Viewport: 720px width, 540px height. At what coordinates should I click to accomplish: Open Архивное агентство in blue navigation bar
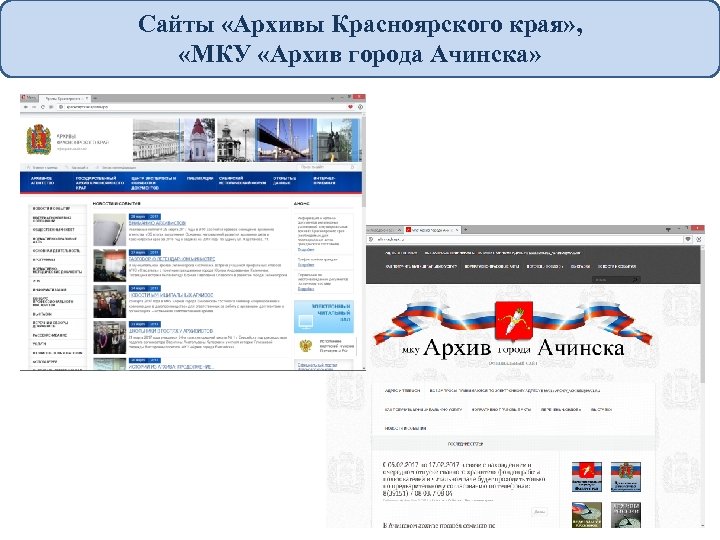click(x=42, y=180)
